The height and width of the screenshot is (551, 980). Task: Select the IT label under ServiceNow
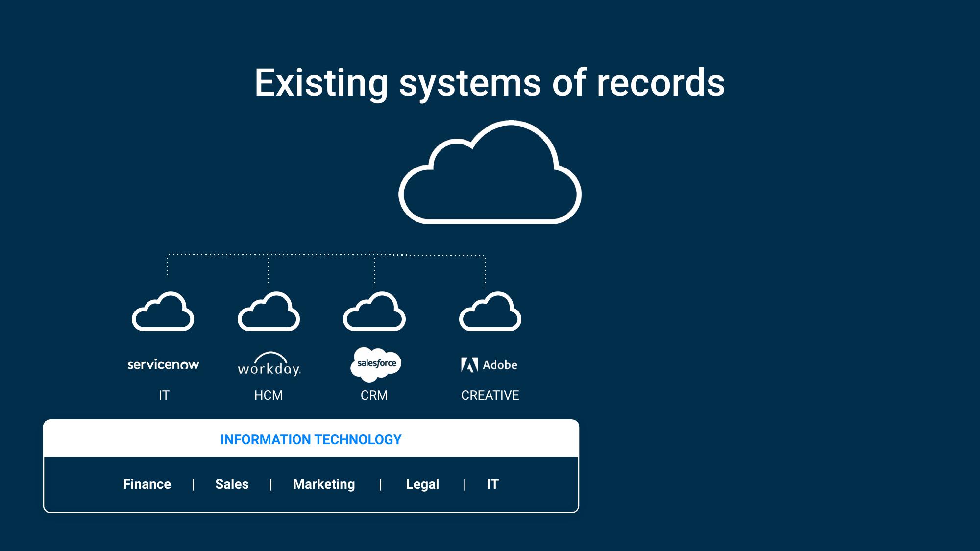pos(164,395)
